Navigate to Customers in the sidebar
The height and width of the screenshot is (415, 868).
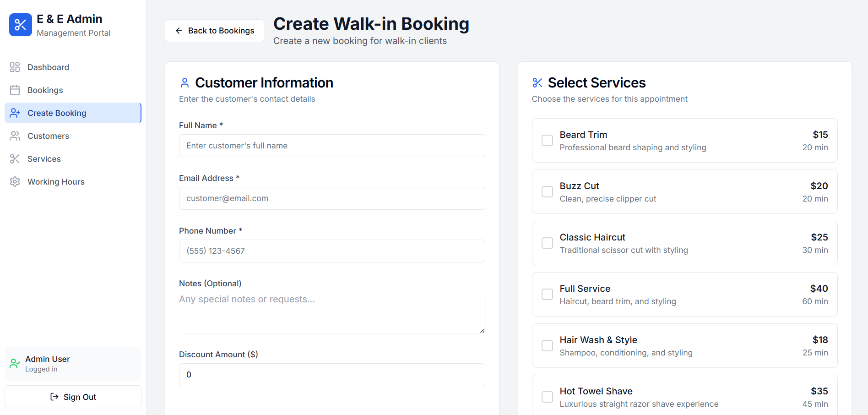tap(48, 136)
